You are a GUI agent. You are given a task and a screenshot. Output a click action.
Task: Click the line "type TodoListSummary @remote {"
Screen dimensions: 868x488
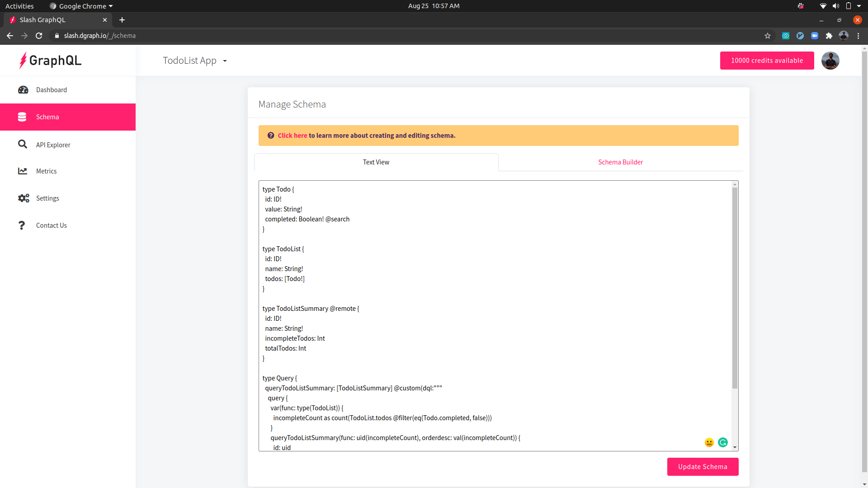pos(311,309)
